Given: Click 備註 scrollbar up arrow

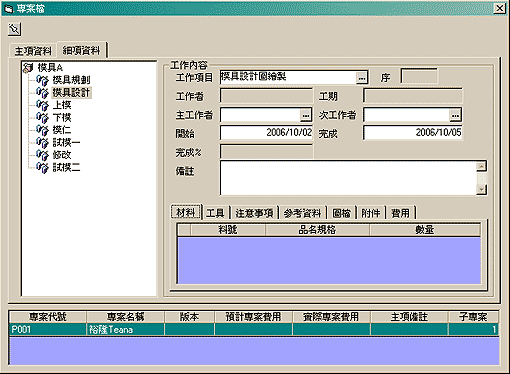Looking at the screenshot, I should pos(482,166).
